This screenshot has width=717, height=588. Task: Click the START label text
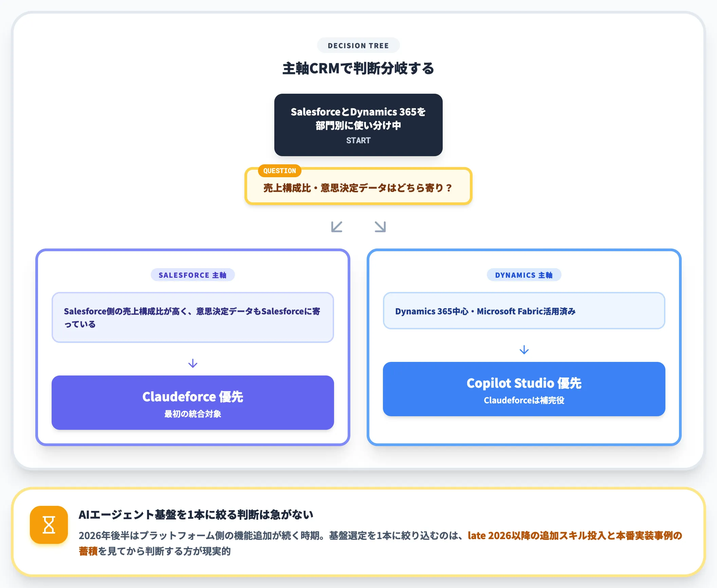pos(358,141)
